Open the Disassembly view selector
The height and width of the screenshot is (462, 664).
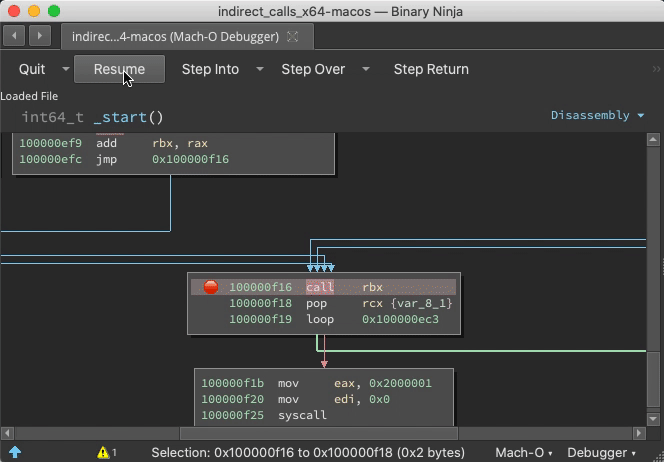pos(597,115)
